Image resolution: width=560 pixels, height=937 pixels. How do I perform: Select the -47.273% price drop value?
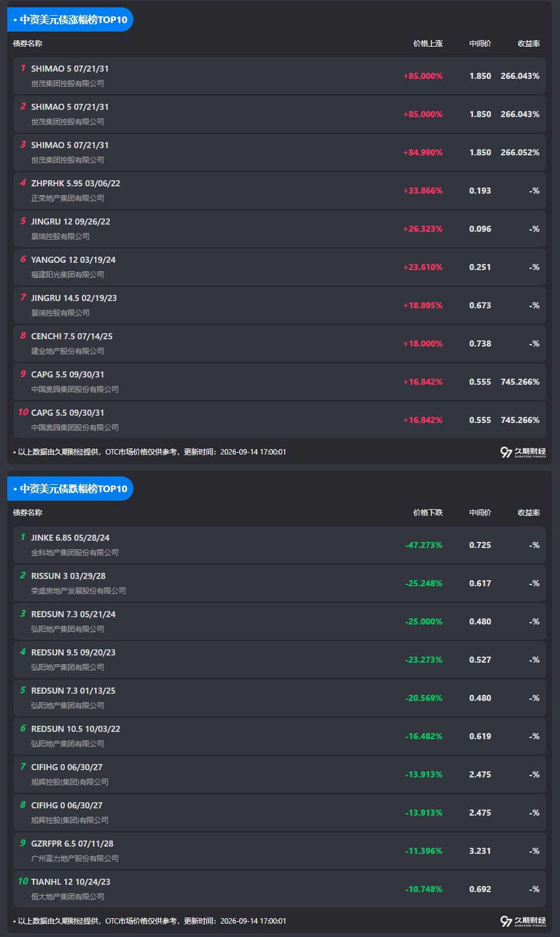pyautogui.click(x=424, y=545)
